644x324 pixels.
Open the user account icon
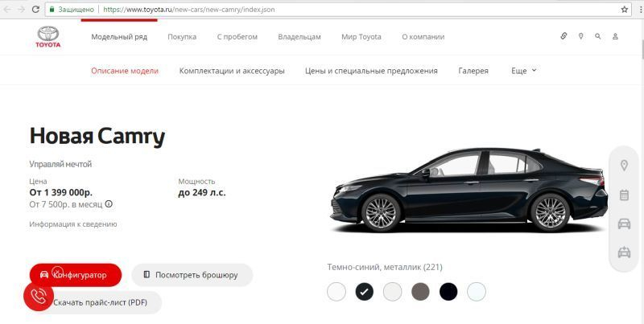point(615,36)
